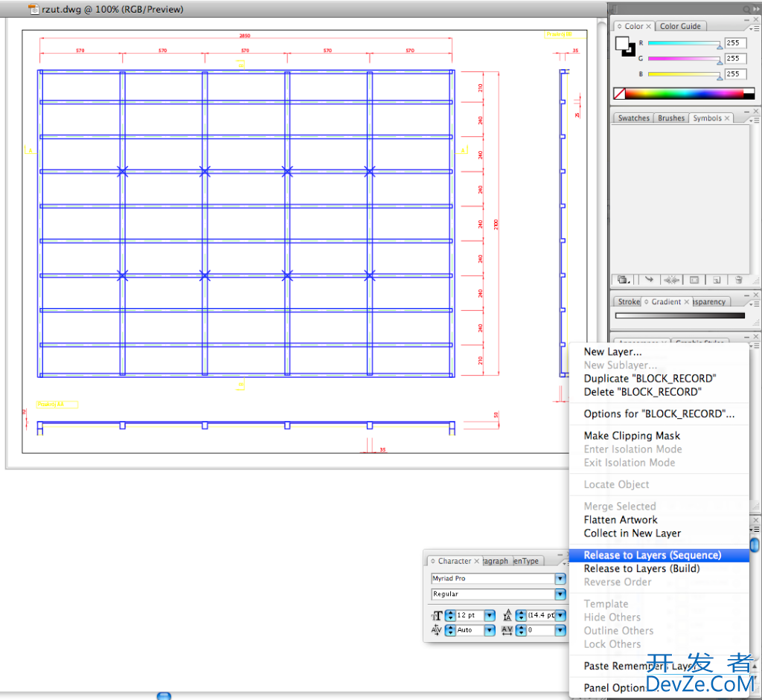
Task: Click the fill and stroke swatch icon
Action: (x=625, y=47)
